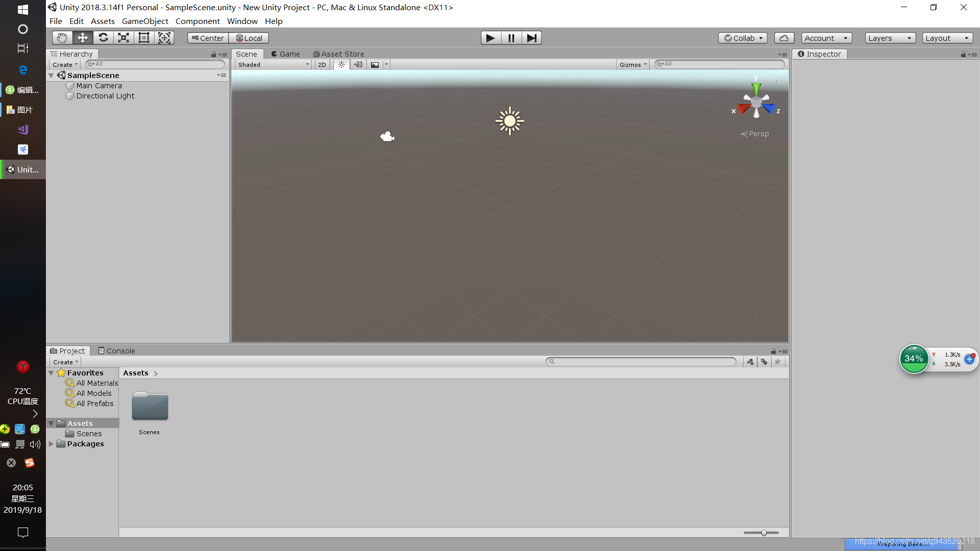This screenshot has height=551, width=980.
Task: Click the Collab button
Action: click(x=743, y=38)
